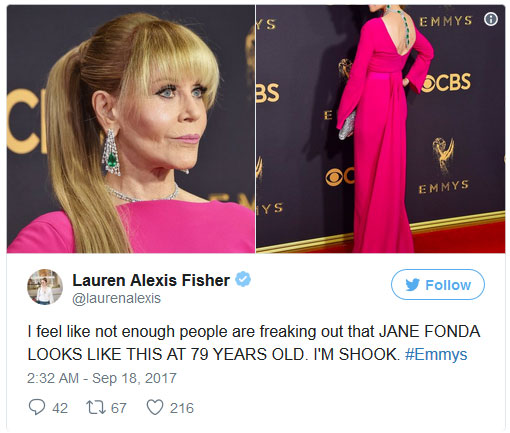Click the Twitter bird icon in Follow

pyautogui.click(x=413, y=285)
